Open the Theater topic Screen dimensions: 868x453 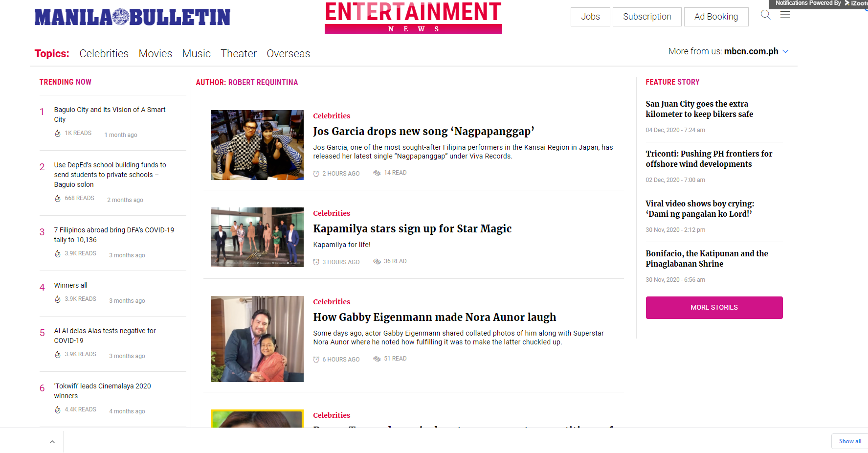239,53
